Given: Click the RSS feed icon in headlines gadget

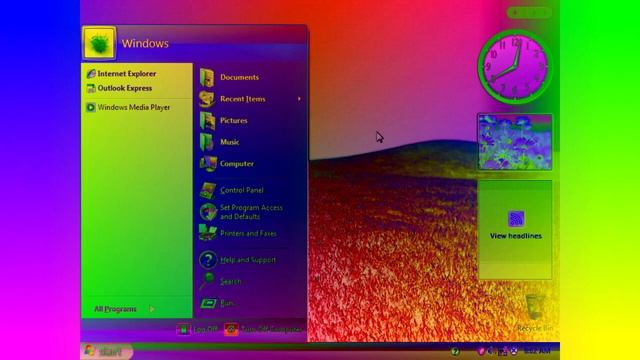Looking at the screenshot, I should pos(516,219).
